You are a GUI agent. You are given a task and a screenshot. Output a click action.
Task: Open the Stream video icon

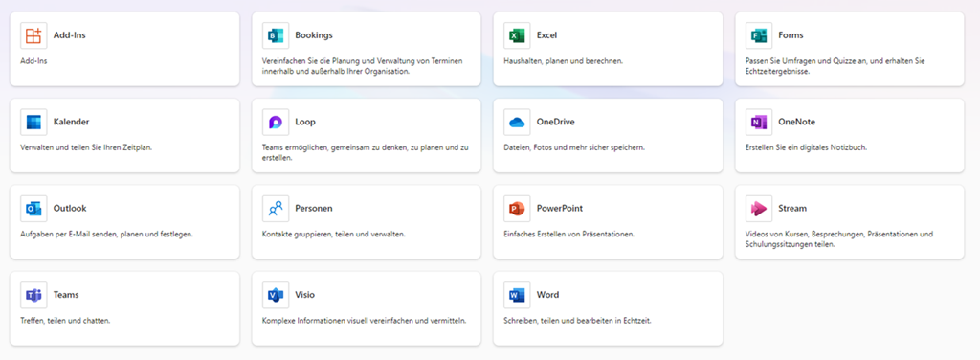759,208
